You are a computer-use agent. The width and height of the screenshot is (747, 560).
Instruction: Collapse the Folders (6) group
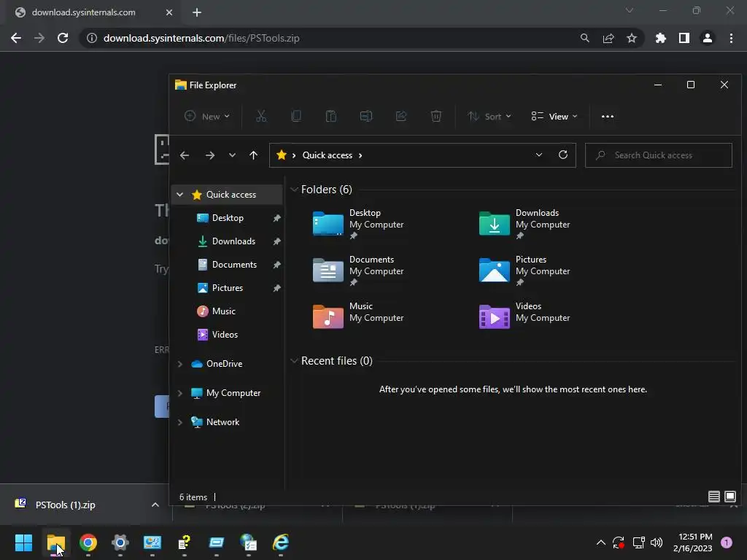point(294,190)
